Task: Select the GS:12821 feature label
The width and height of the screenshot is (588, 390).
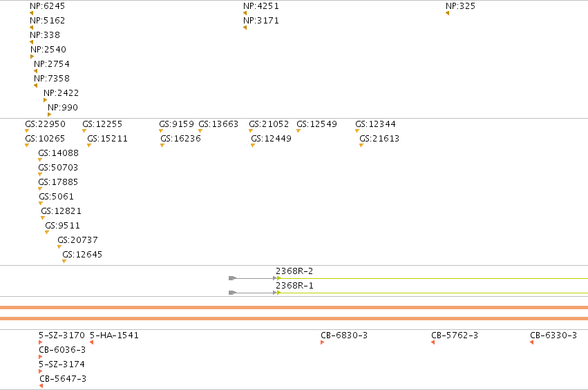Action: coord(61,211)
